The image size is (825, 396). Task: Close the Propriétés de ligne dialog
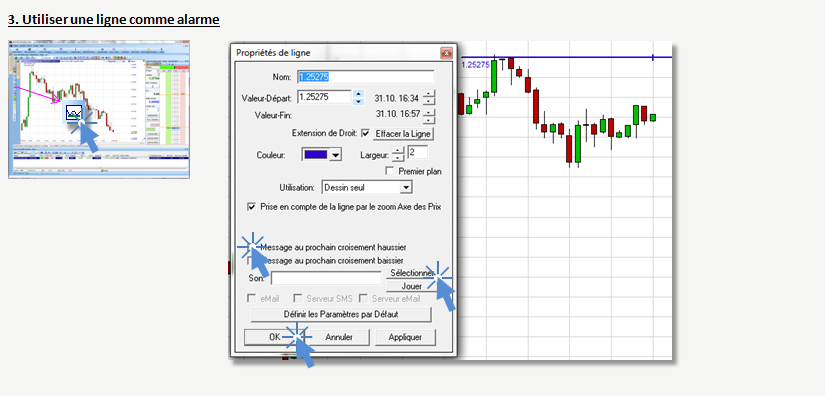[446, 53]
